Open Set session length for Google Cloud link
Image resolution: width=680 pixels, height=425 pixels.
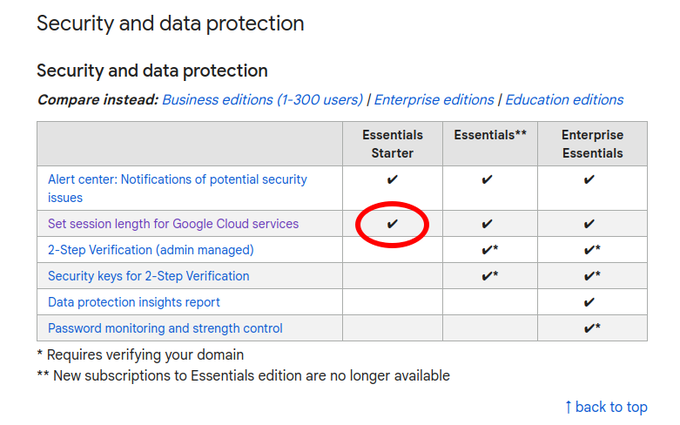tap(173, 224)
